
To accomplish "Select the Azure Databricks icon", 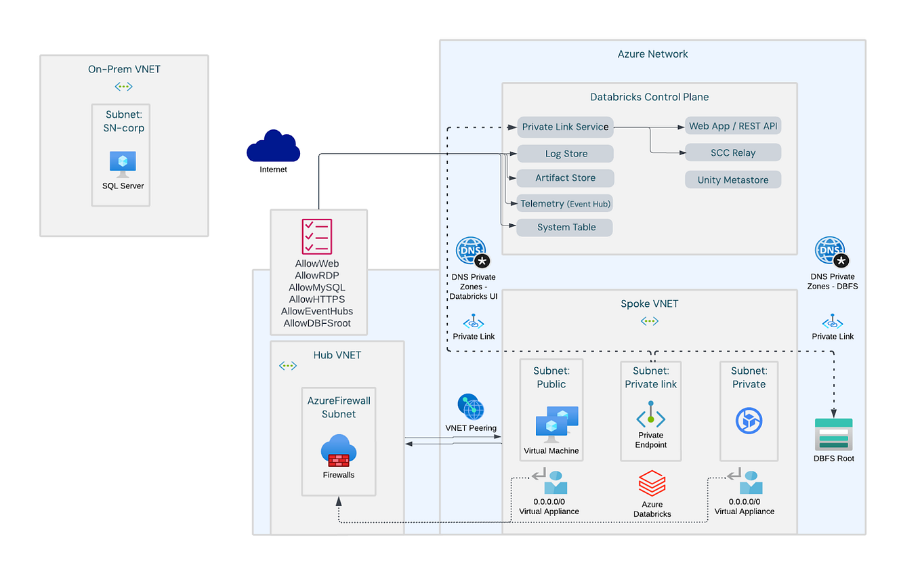I will pyautogui.click(x=651, y=483).
